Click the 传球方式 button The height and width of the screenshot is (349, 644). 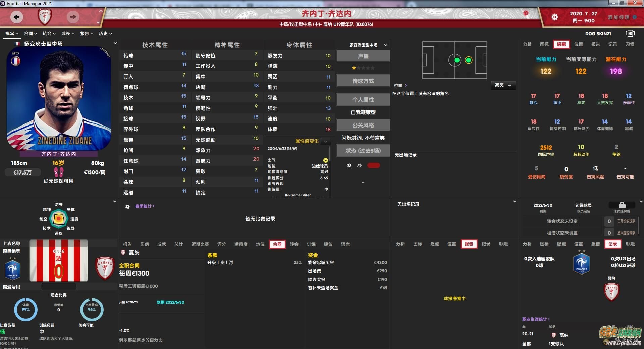pyautogui.click(x=363, y=81)
